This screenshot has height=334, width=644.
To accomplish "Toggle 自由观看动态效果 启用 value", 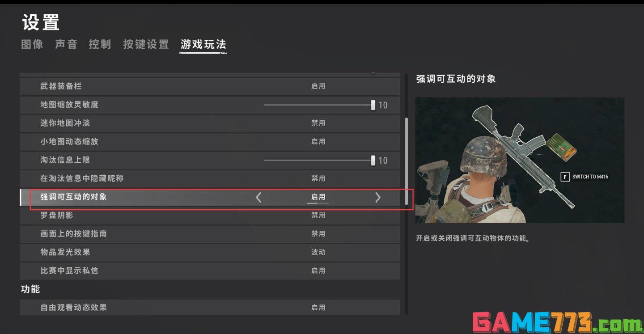I will tap(318, 308).
